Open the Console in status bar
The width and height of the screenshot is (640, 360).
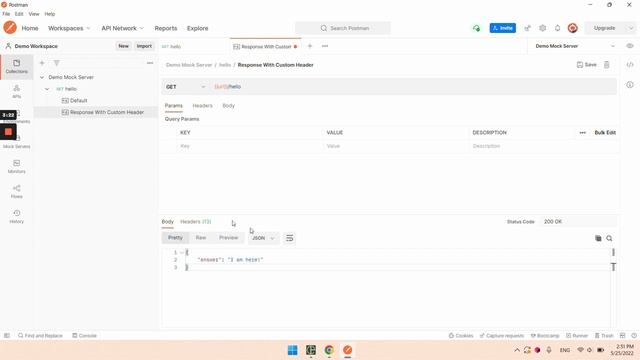(84, 336)
